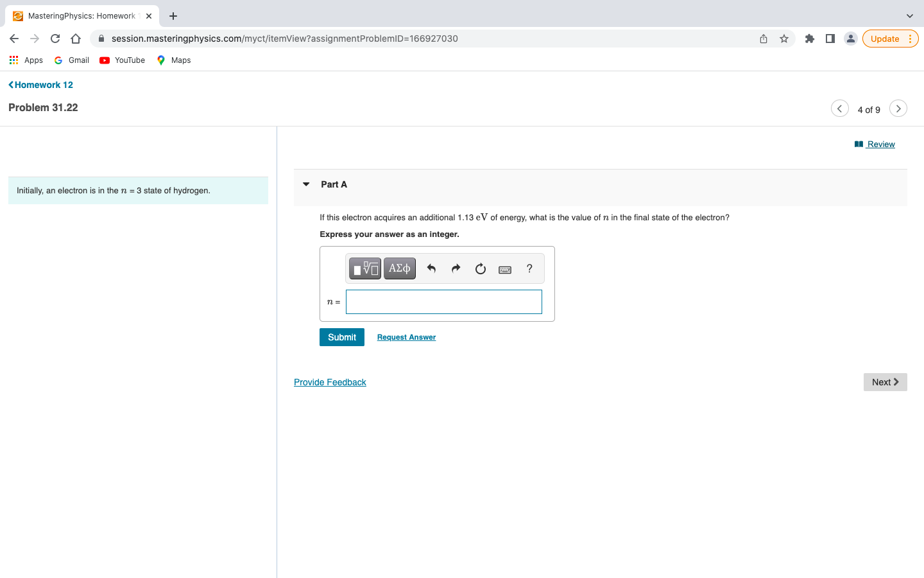This screenshot has width=924, height=578.
Task: Click the Next button
Action: 886,382
